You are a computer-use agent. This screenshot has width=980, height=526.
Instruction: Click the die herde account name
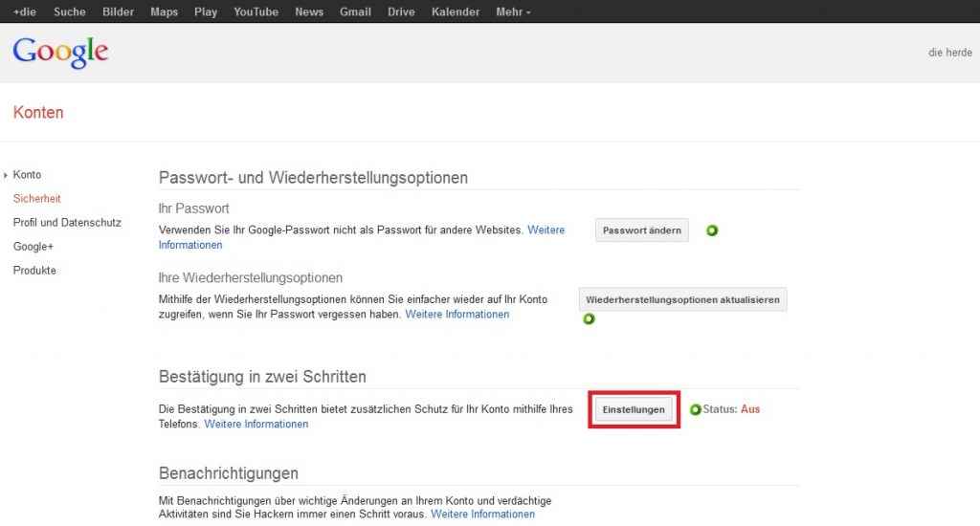tap(950, 53)
